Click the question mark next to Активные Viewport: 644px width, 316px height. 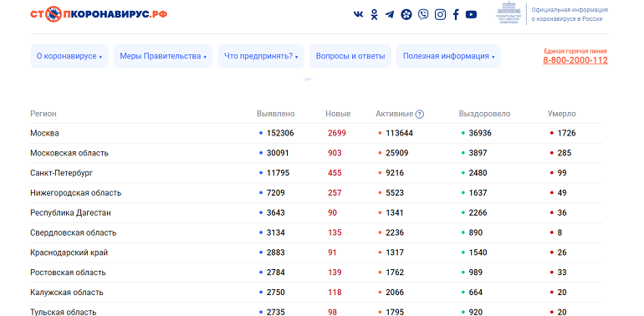click(419, 114)
